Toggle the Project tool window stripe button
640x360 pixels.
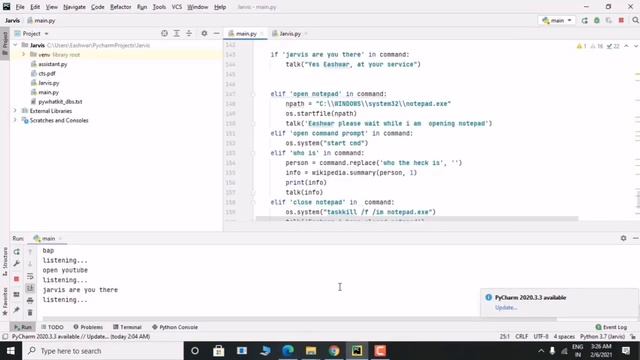click(5, 44)
